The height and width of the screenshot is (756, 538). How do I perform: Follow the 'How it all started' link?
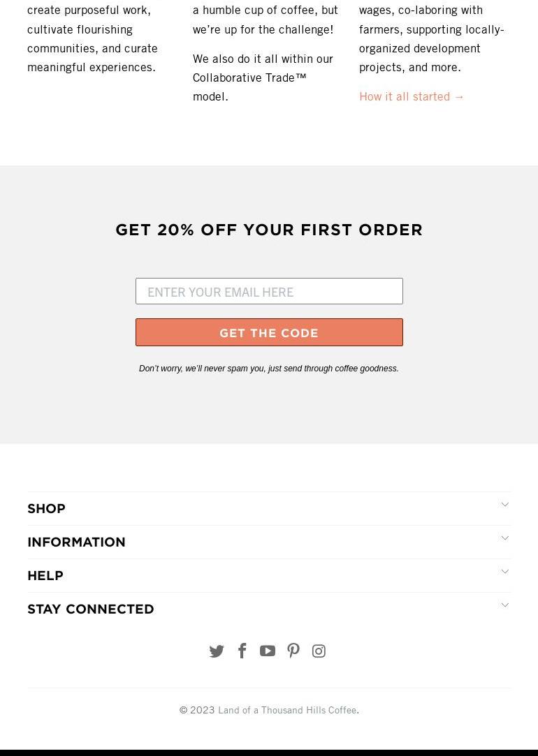tap(412, 96)
